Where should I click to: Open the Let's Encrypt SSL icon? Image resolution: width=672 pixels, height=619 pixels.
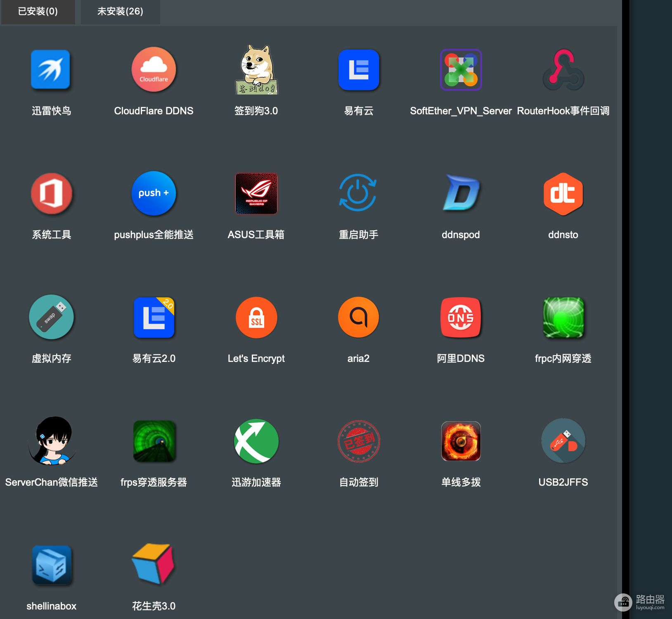[256, 317]
